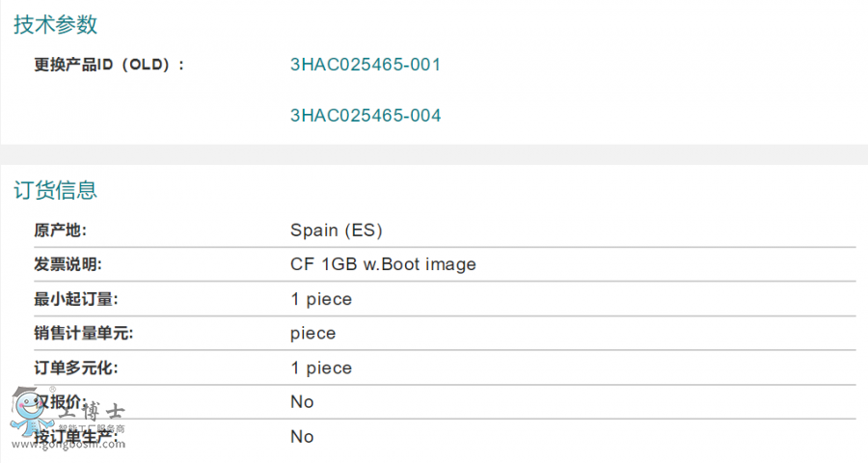
Task: Select the CF 1GB w.Boot image text
Action: tap(383, 264)
